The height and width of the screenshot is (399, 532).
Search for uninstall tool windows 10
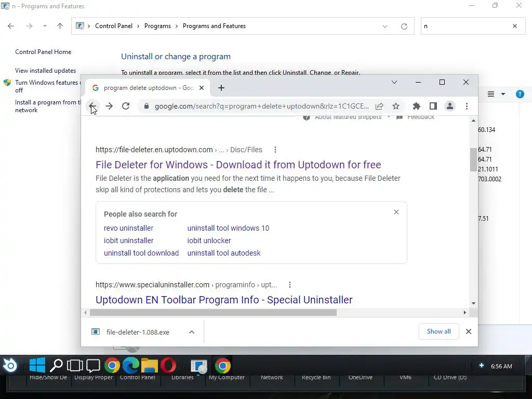[229, 228]
